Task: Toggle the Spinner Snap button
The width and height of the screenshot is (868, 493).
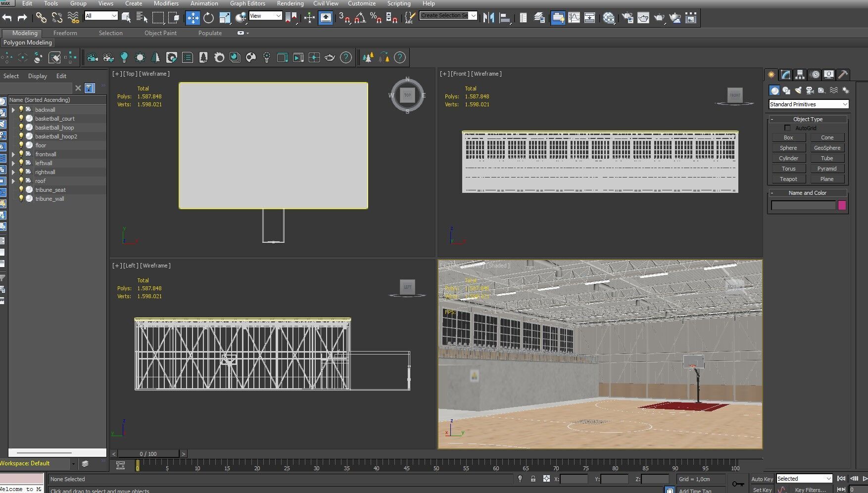Action: (x=392, y=18)
